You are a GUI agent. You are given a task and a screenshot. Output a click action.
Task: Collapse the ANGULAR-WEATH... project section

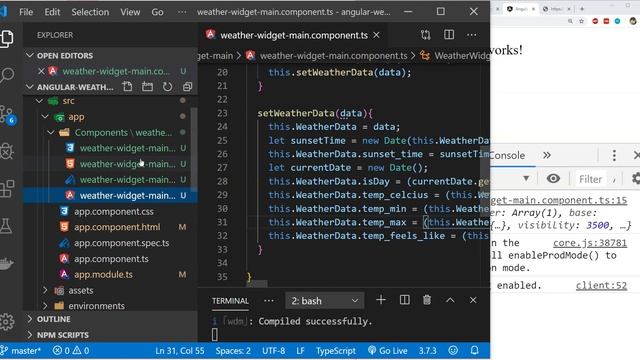click(30, 87)
